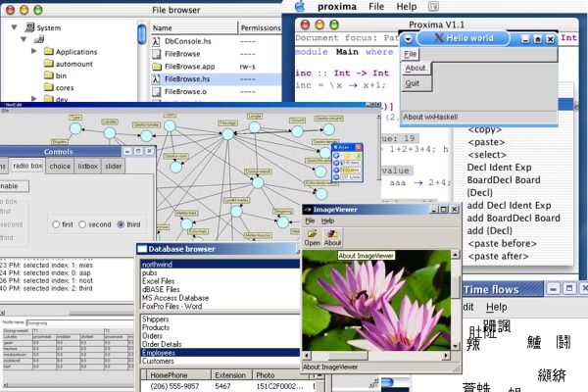Viewport: 588px width, 392px height.
Task: Select northwind in Database browser
Action: coord(220,264)
